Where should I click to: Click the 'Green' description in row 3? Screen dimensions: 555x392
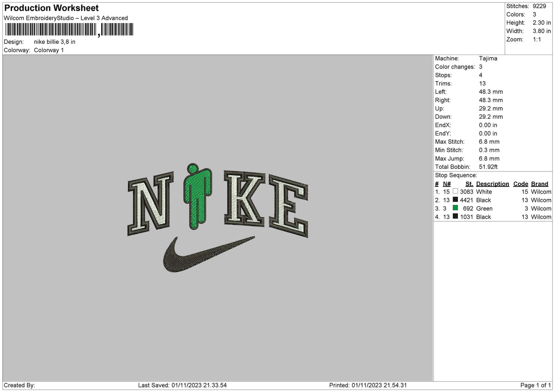(484, 208)
